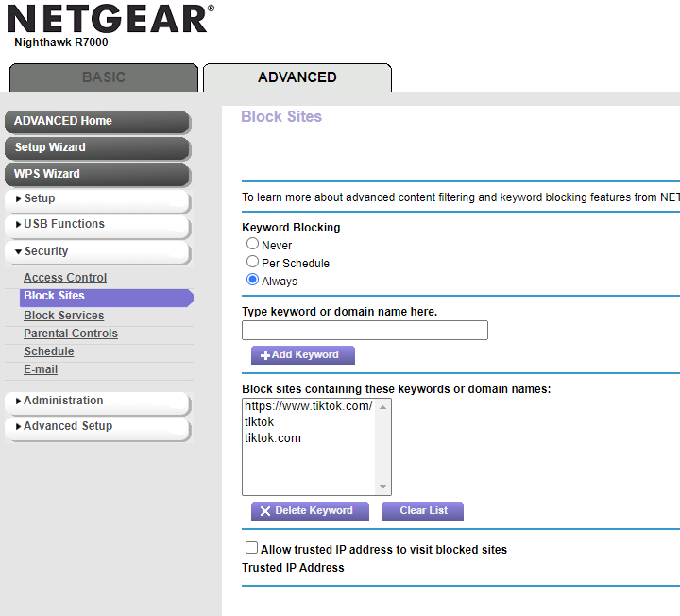Switch to the ADVANCED tab

[x=297, y=77]
